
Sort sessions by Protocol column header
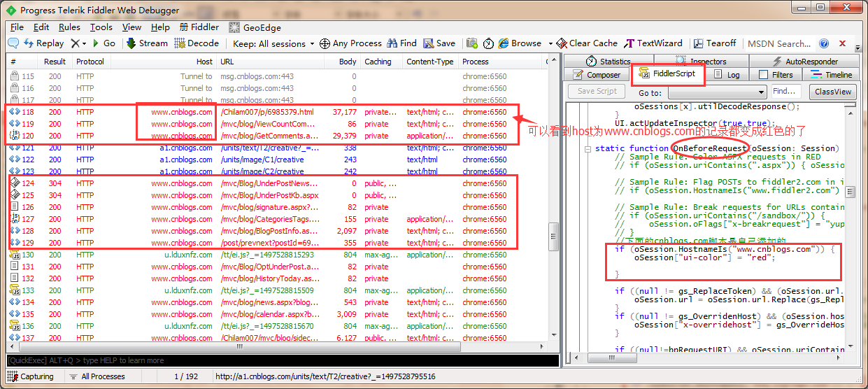tap(91, 62)
